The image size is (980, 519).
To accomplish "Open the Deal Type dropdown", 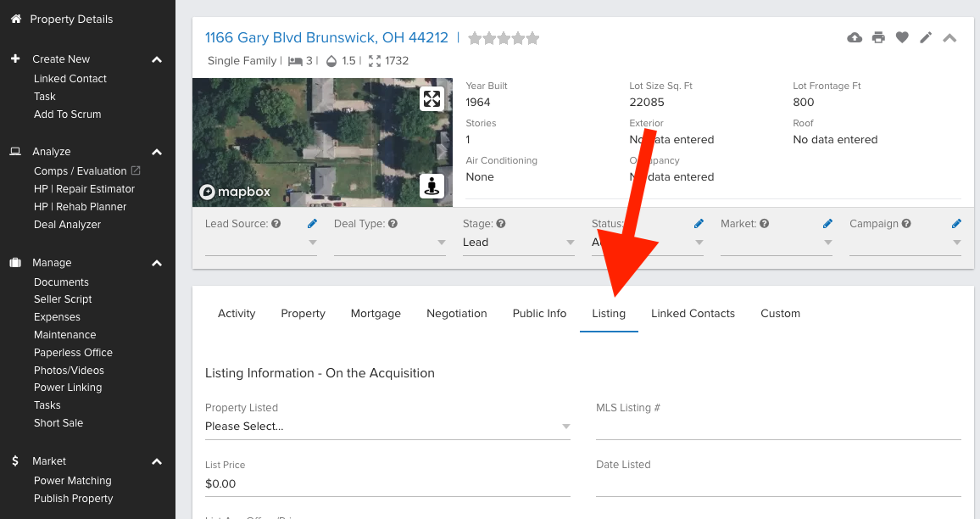I will pyautogui.click(x=389, y=243).
